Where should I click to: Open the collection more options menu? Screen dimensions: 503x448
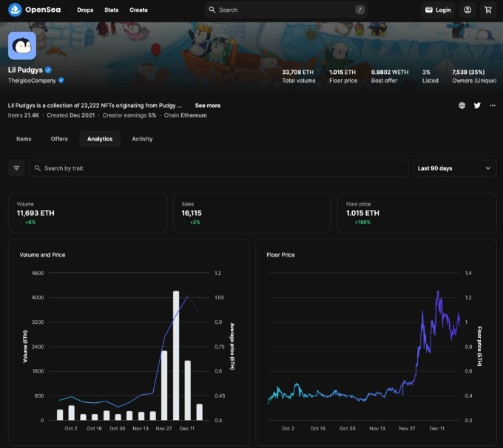pyautogui.click(x=493, y=105)
